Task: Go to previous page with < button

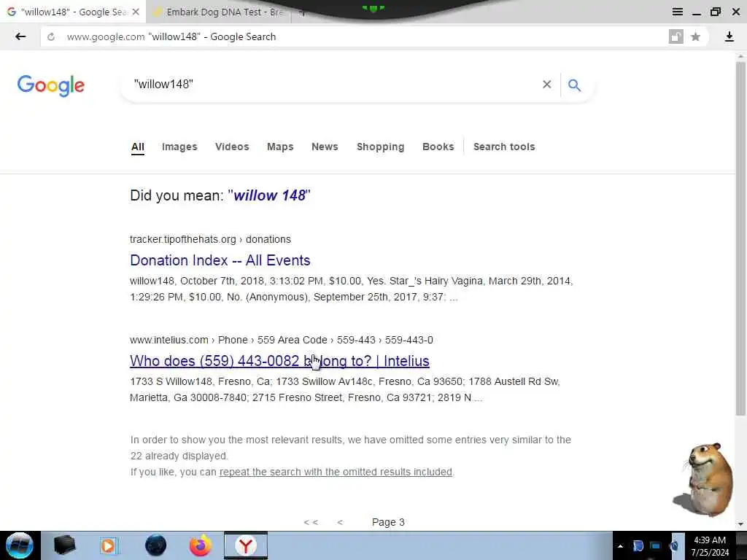Action: click(x=340, y=522)
